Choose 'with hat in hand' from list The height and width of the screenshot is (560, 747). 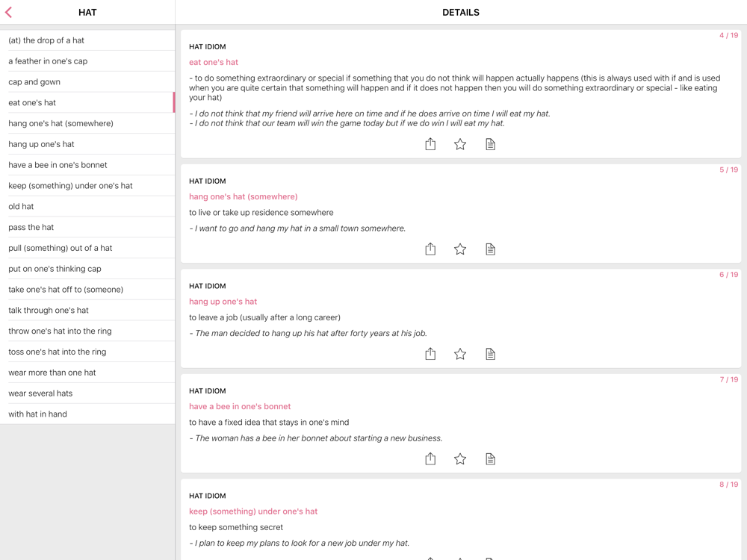(x=37, y=414)
